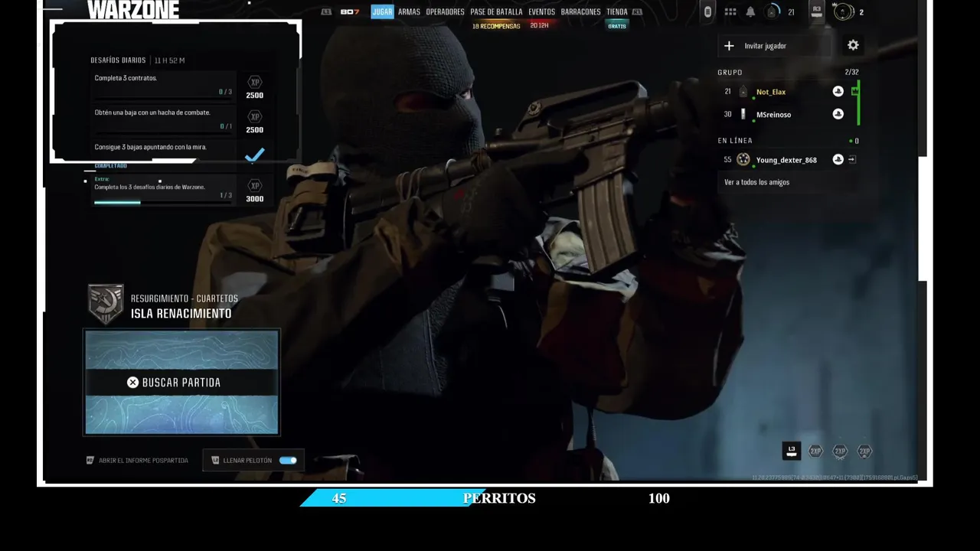The height and width of the screenshot is (551, 980).
Task: Click PlayStation icon next to Young_dexter_868
Action: pos(838,159)
